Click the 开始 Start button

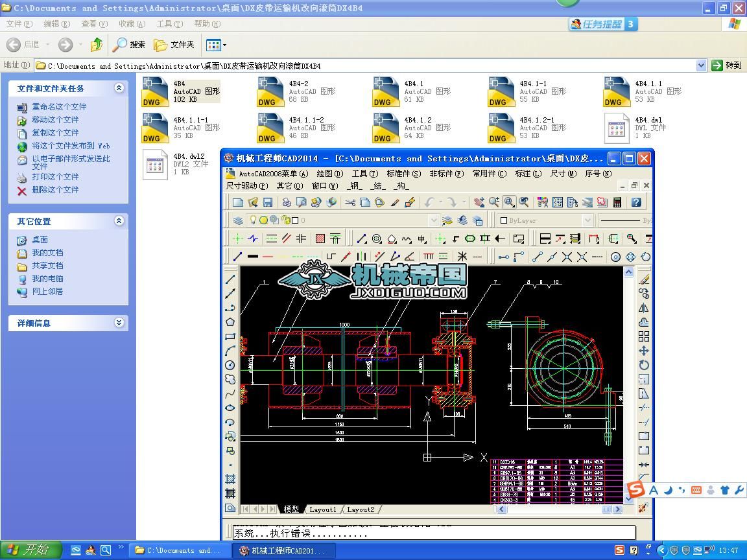tap(31, 550)
